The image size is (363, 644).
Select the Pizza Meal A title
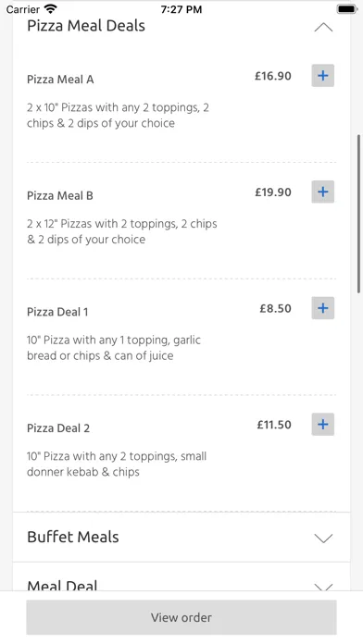coord(60,80)
